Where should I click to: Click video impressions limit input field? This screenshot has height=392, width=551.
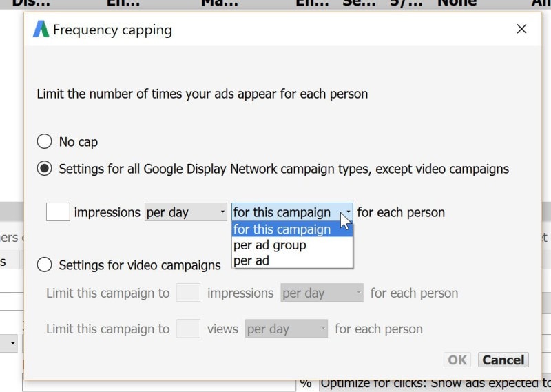(x=188, y=293)
